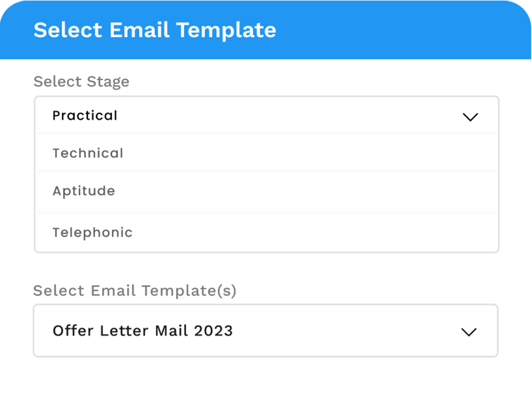The image size is (532, 394).
Task: Click the Offer Letter Mail 2023 text
Action: pos(143,331)
